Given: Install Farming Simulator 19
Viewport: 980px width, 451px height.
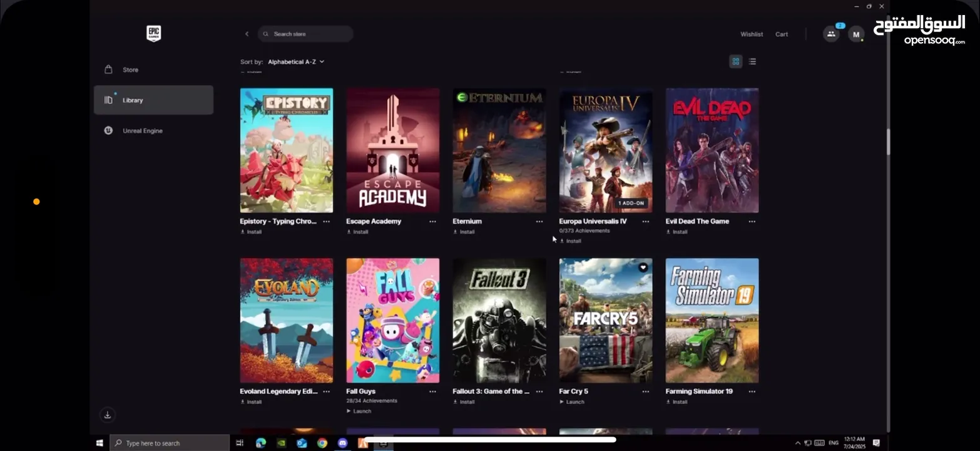Looking at the screenshot, I should (676, 402).
